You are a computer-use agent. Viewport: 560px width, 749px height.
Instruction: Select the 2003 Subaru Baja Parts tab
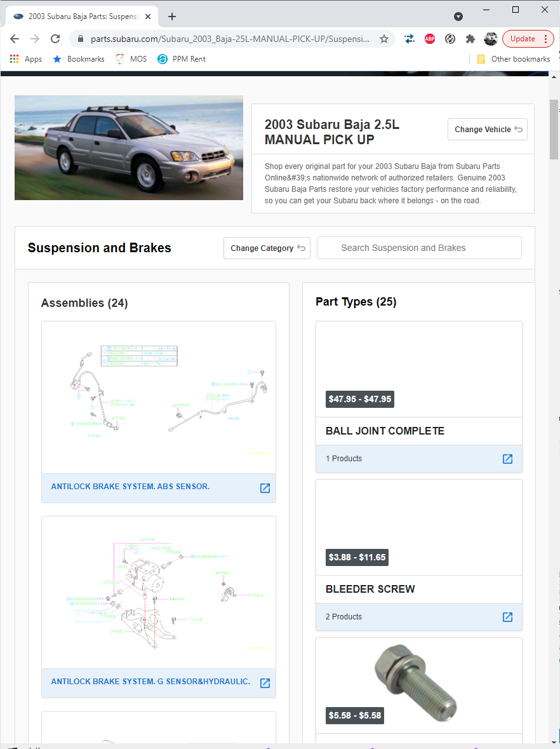[x=83, y=17]
